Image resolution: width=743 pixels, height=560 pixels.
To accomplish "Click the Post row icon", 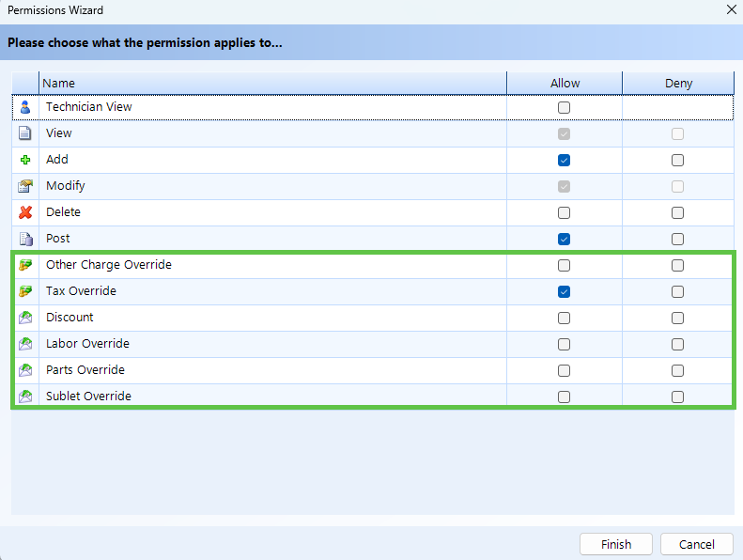I will pos(26,239).
